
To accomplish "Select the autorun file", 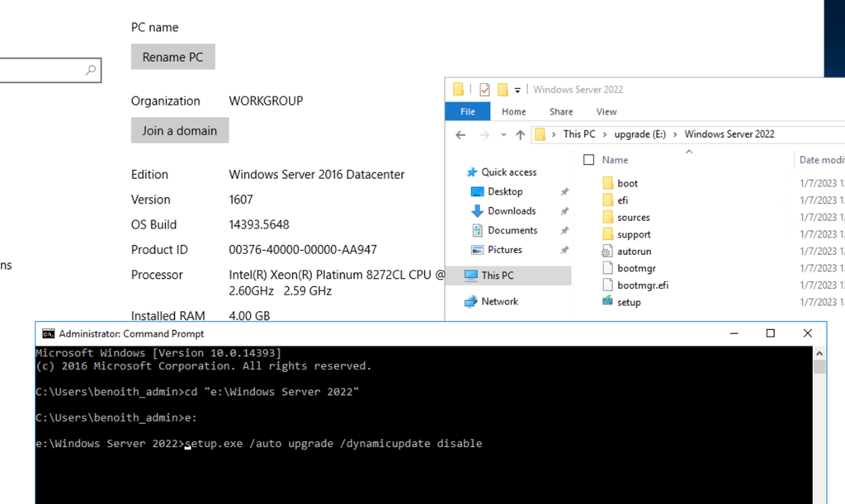I will click(x=630, y=251).
